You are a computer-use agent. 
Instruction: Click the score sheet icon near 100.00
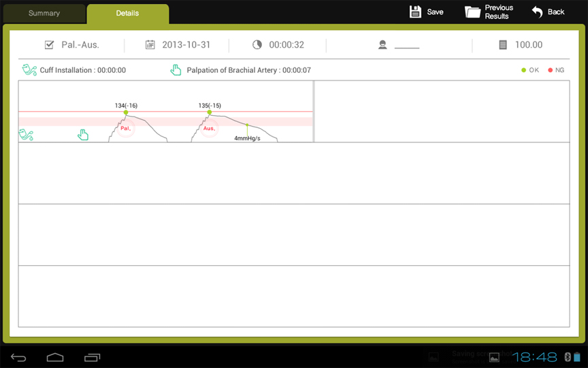pos(503,45)
